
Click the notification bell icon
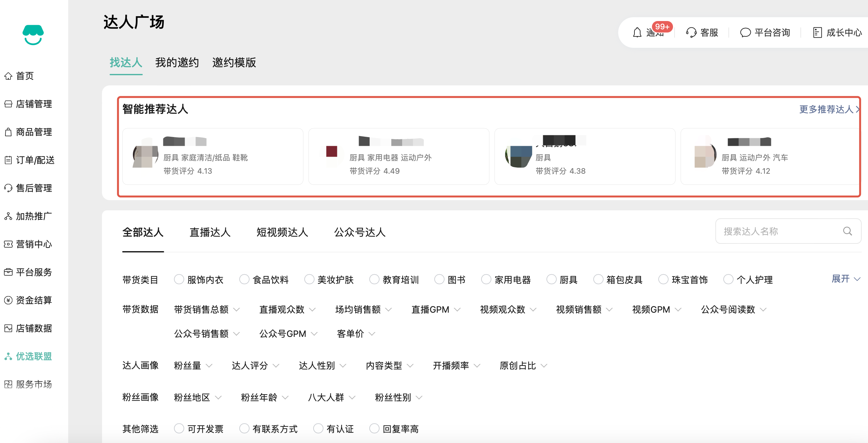pyautogui.click(x=637, y=33)
